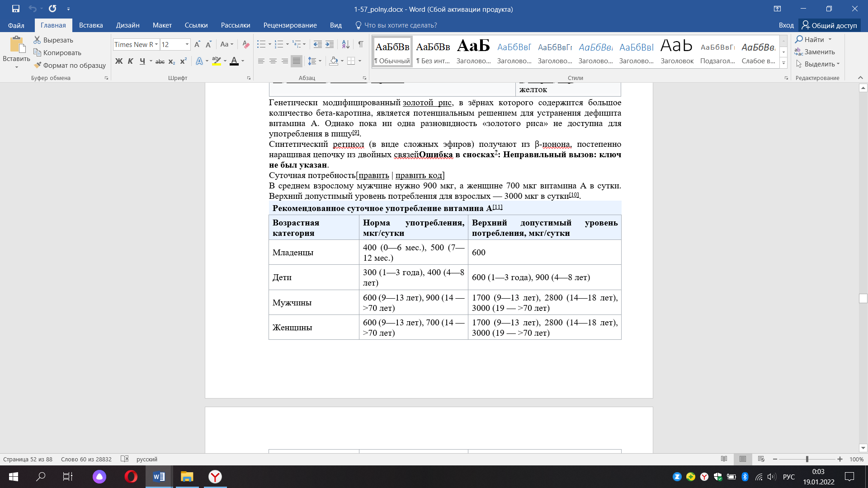Switch to the Дизайн tab
This screenshot has width=868, height=488.
click(x=127, y=25)
